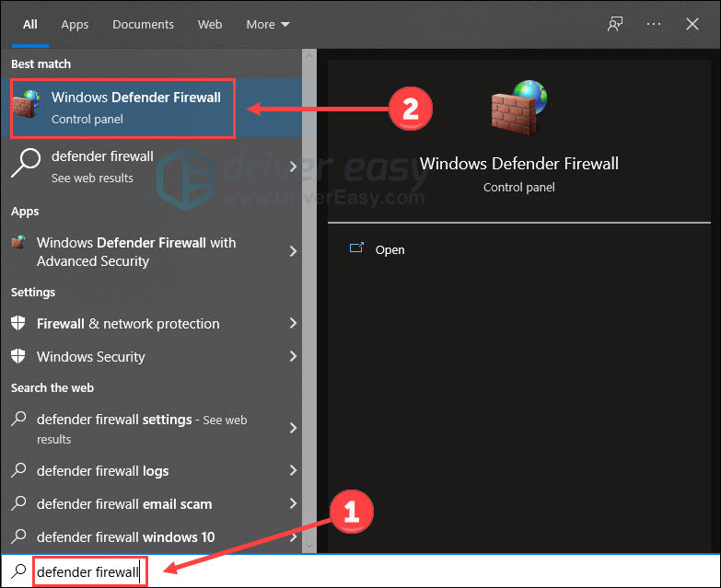Switch to the Apps tab
The width and height of the screenshot is (721, 588).
(75, 24)
